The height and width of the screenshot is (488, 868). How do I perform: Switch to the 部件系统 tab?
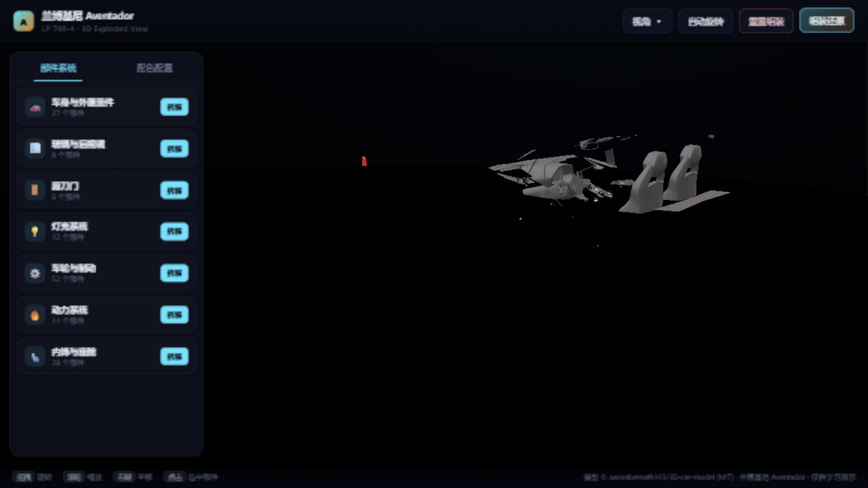[x=58, y=68]
